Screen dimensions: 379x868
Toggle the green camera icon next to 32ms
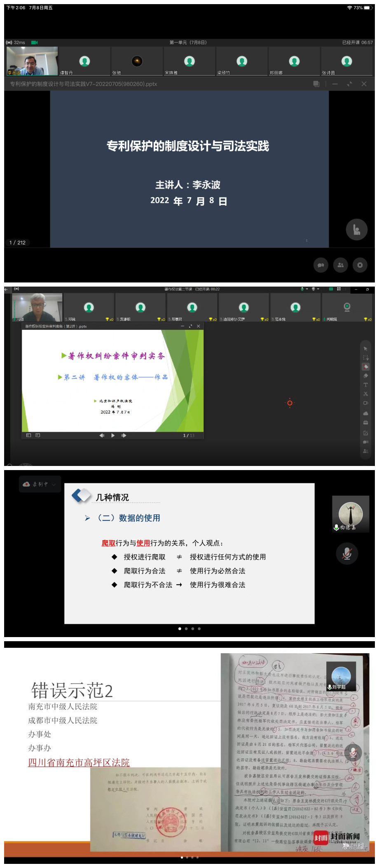click(34, 42)
